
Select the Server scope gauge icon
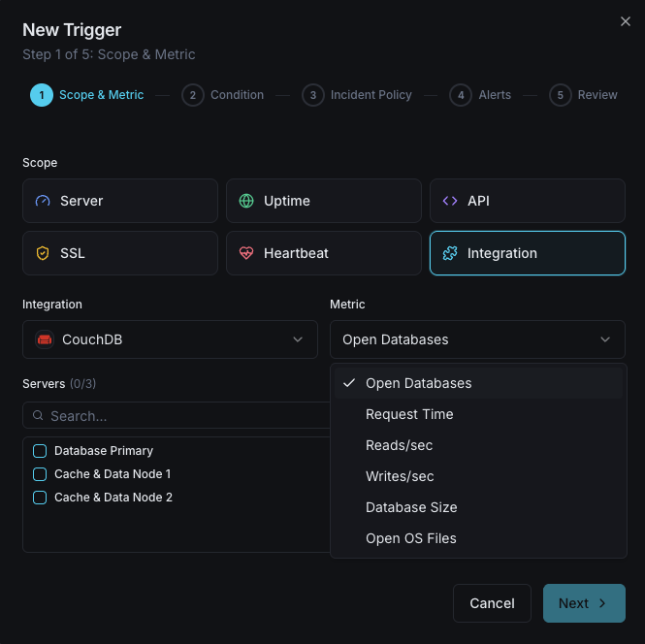pos(42,201)
